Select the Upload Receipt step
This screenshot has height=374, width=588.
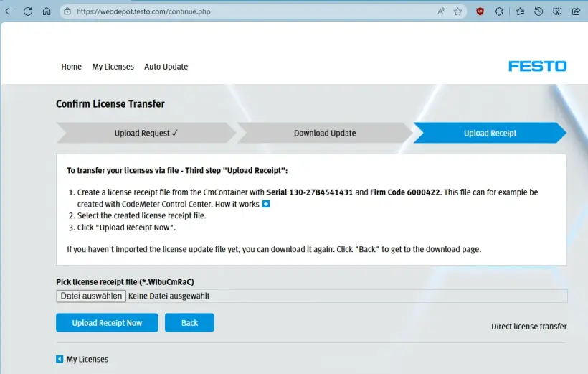(490, 133)
